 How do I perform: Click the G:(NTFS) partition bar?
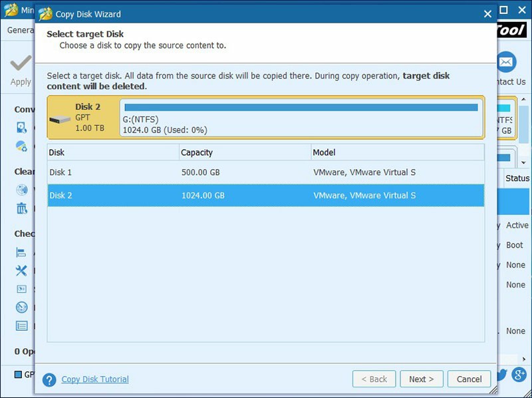click(x=301, y=118)
